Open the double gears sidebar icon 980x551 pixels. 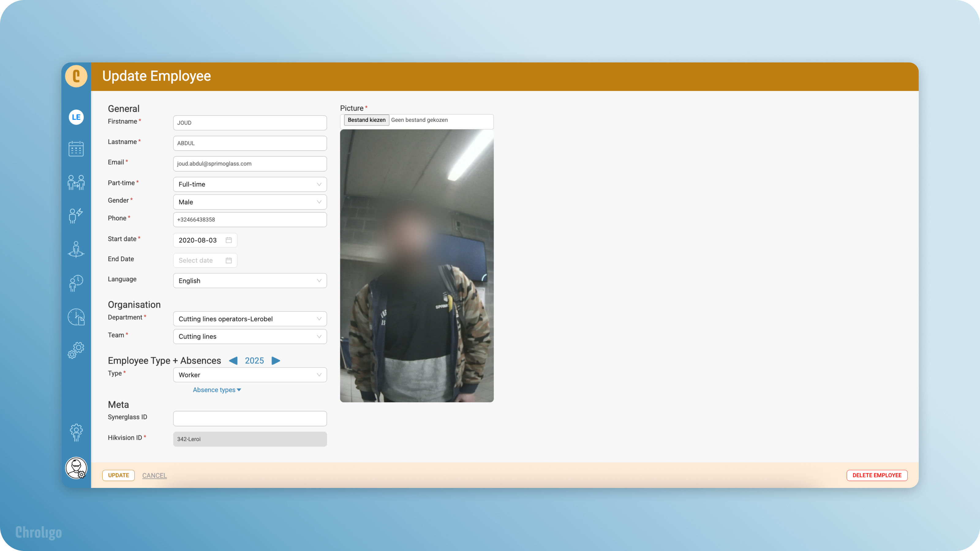tap(76, 350)
